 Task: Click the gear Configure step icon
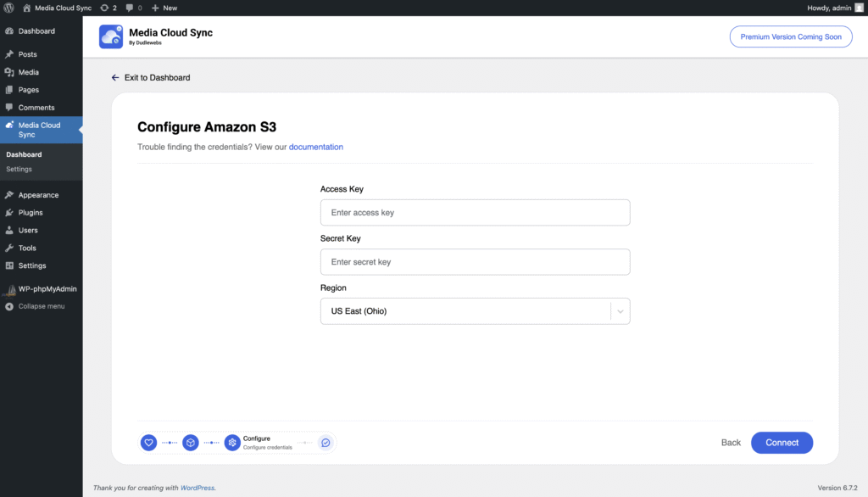point(232,443)
